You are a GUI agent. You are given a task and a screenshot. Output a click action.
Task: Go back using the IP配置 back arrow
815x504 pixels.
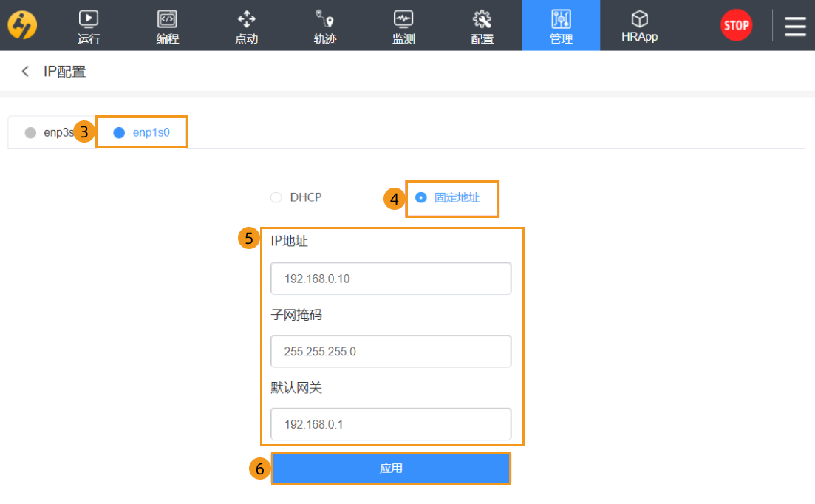[x=26, y=72]
